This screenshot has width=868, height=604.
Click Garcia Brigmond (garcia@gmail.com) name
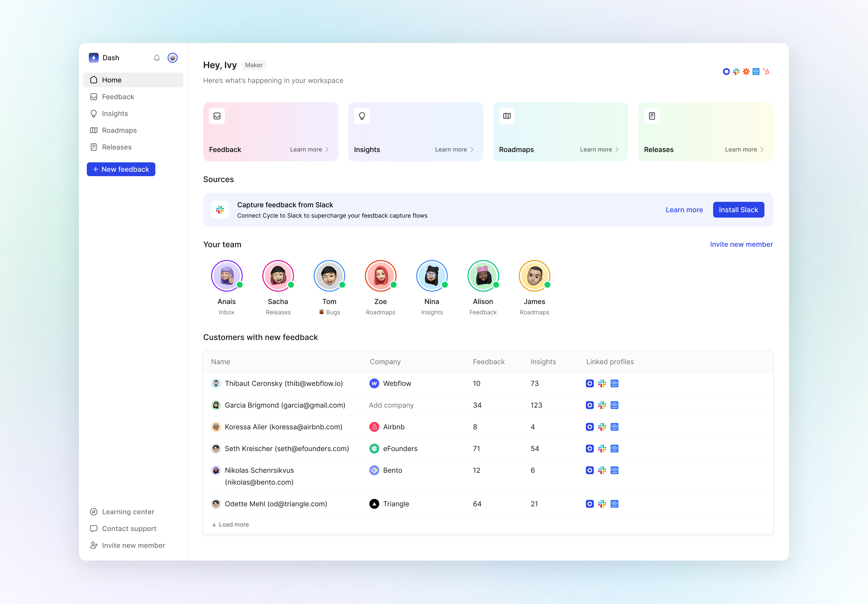point(285,405)
